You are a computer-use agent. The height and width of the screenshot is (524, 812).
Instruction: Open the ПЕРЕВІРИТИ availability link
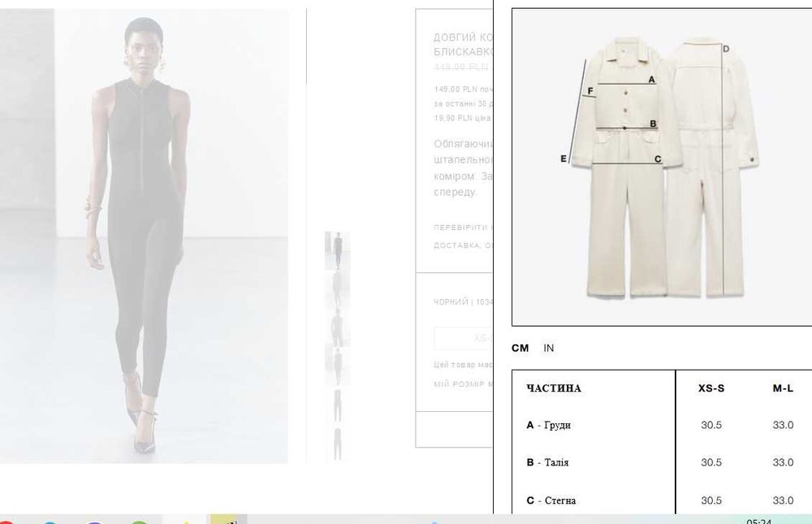pos(463,227)
